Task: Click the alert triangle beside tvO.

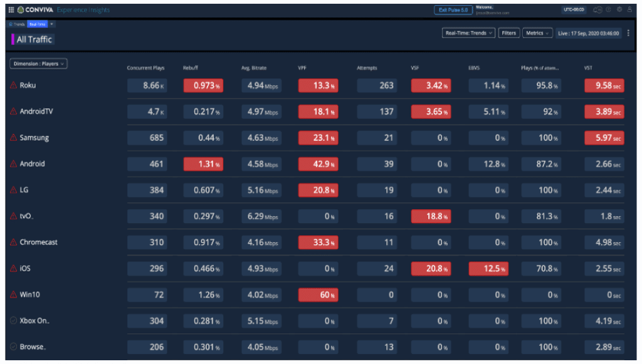Action: (x=14, y=216)
